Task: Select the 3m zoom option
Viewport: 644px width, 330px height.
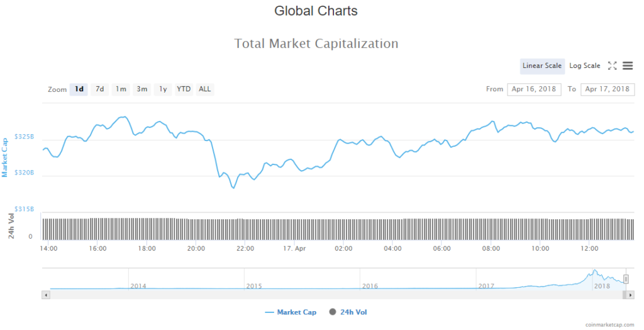Action: point(142,89)
